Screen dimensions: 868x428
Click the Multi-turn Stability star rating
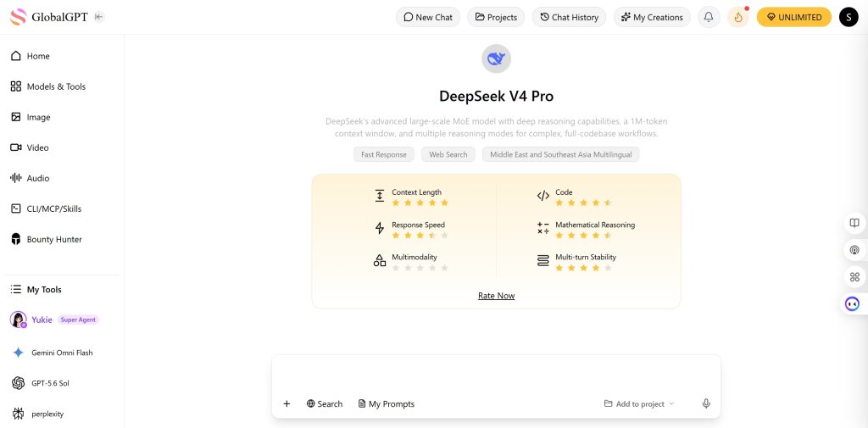click(x=583, y=268)
